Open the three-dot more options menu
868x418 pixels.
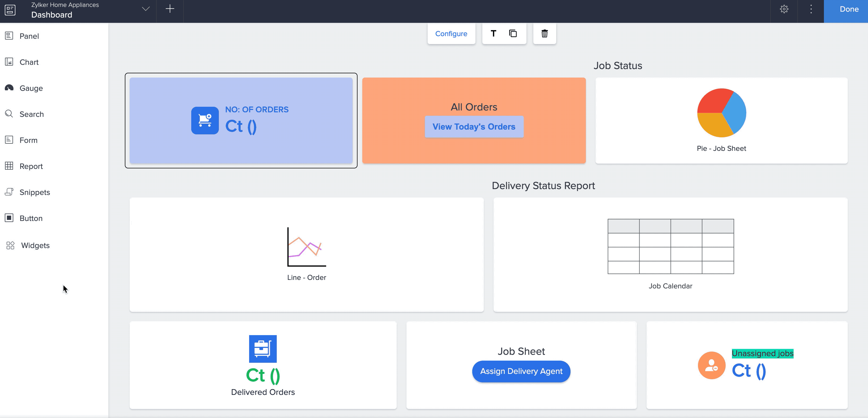[811, 9]
